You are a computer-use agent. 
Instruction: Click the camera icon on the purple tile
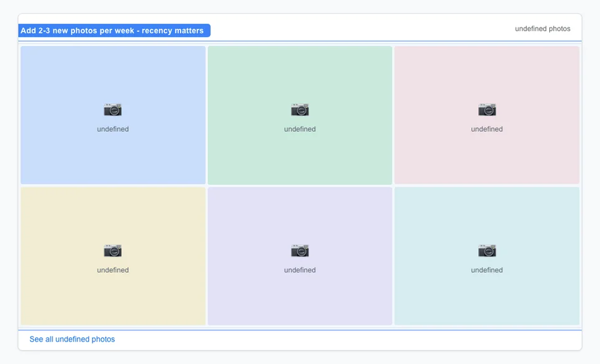299,250
